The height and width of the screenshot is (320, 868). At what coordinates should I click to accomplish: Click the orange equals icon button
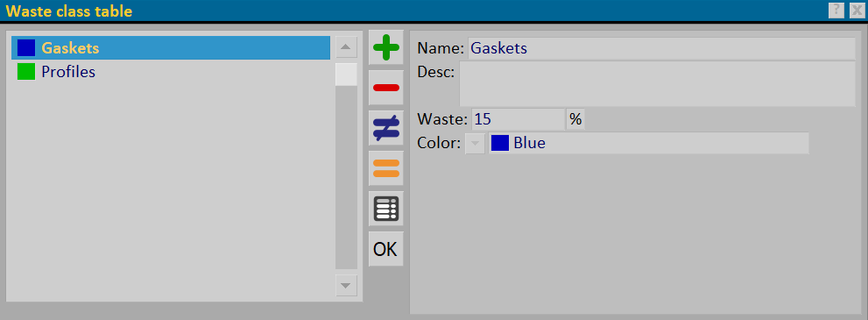pos(386,167)
